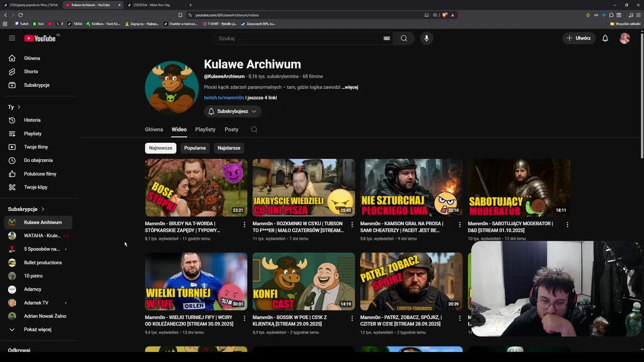Open a new browser tab
The width and height of the screenshot is (644, 362).
click(x=190, y=5)
